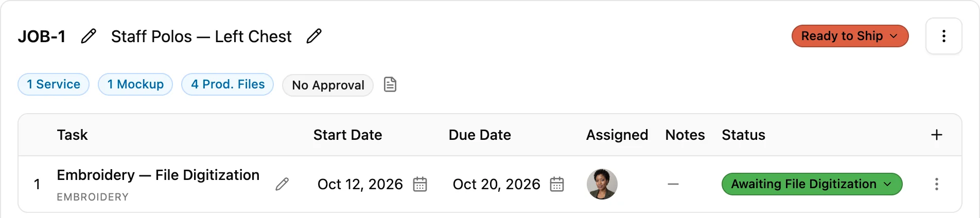The height and width of the screenshot is (218, 980).
Task: Expand the Ready to Ship status dropdown
Action: 850,36
